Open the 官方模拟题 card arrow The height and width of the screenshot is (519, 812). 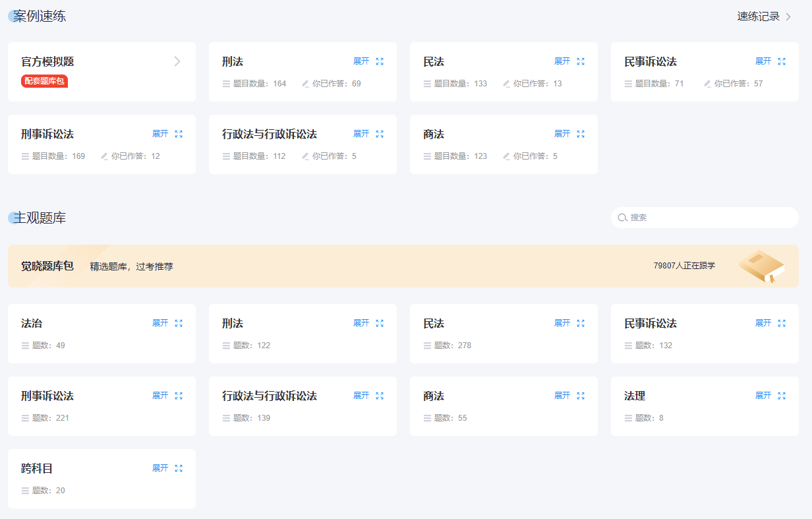(177, 61)
